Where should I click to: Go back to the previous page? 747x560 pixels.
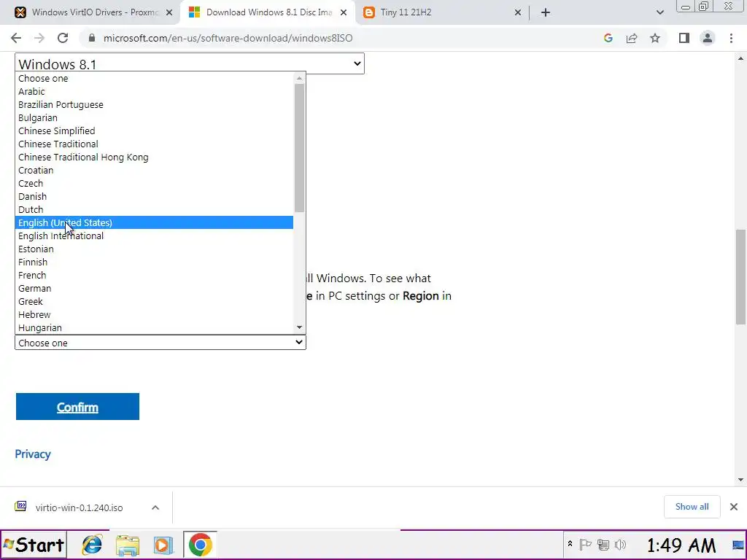[x=16, y=38]
